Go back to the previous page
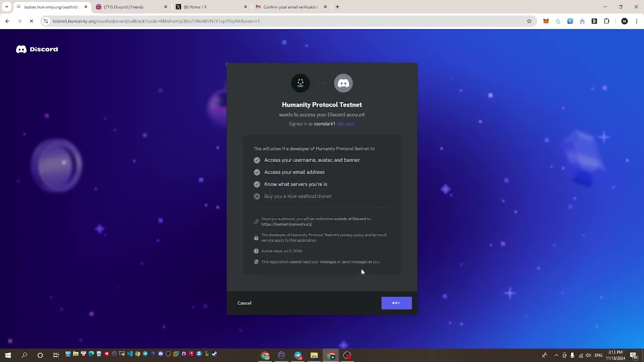 (x=7, y=21)
